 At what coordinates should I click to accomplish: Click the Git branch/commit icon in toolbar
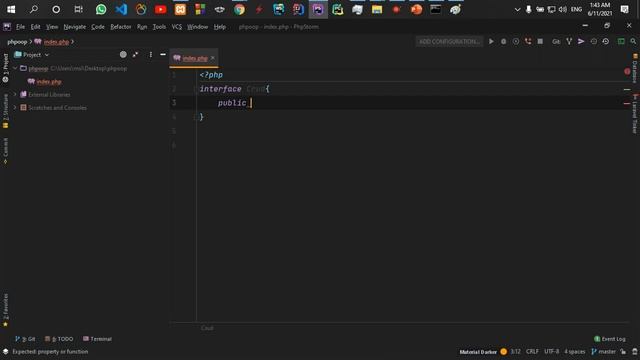[569, 42]
